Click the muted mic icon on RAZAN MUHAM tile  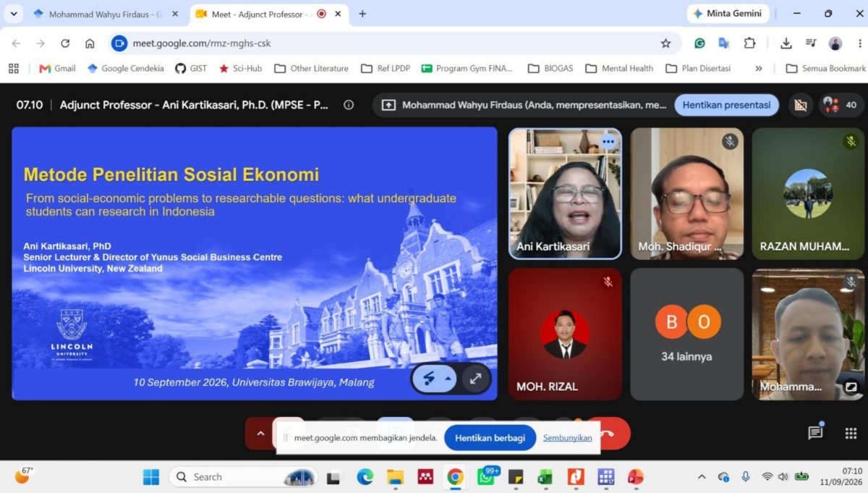pyautogui.click(x=851, y=142)
